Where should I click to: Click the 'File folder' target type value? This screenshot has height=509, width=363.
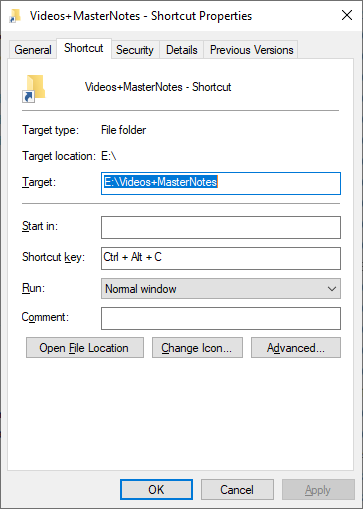[x=124, y=130]
